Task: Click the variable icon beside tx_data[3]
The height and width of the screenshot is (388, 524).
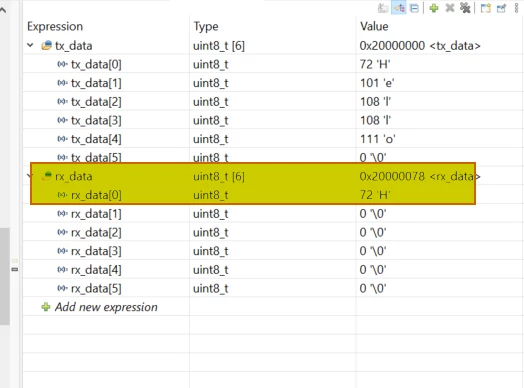Action: (62, 120)
